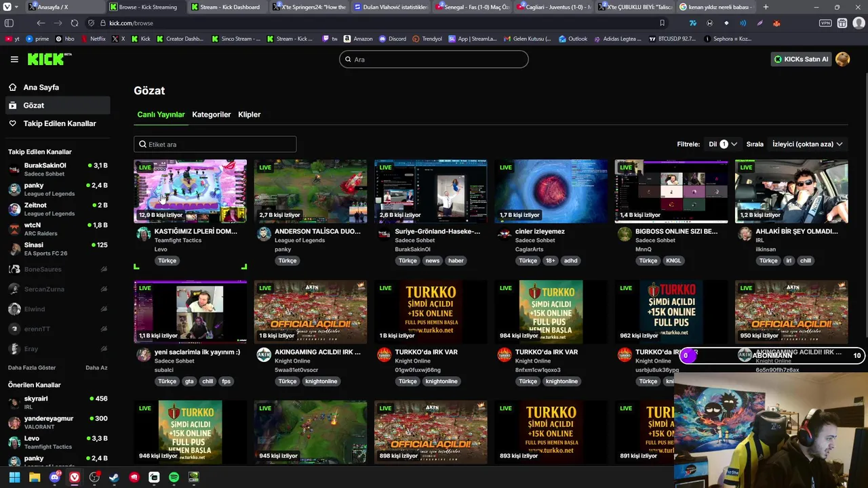The width and height of the screenshot is (868, 488).
Task: Open the user profile avatar menu
Action: click(x=843, y=59)
